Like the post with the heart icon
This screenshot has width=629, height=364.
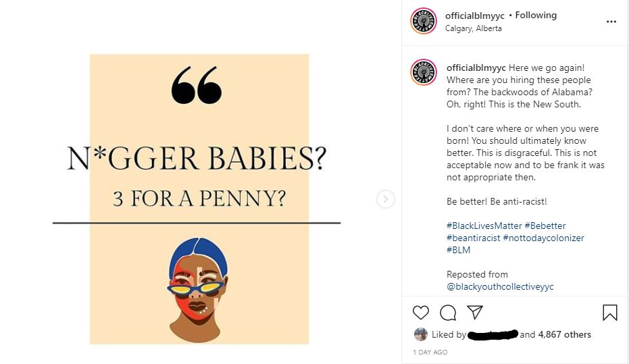click(x=421, y=312)
